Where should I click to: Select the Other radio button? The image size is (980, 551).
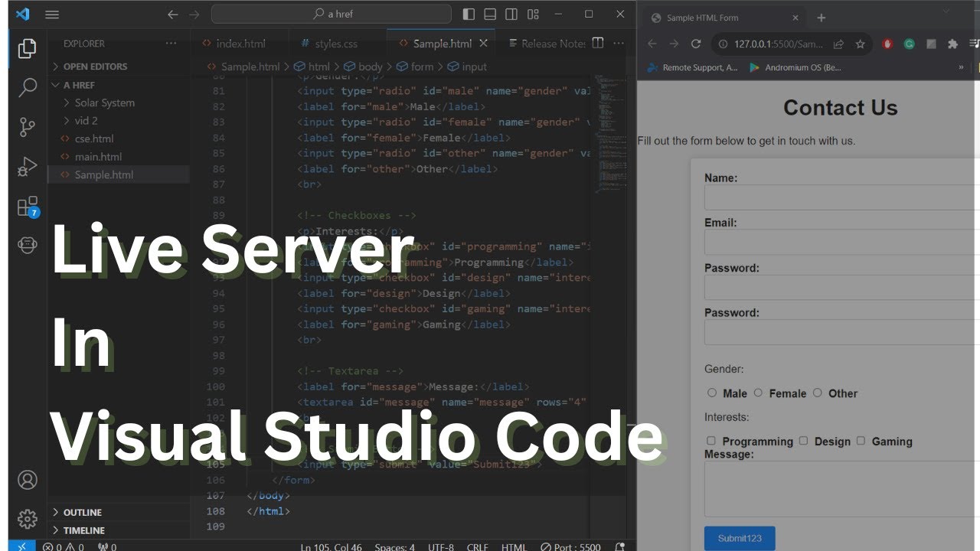(817, 393)
